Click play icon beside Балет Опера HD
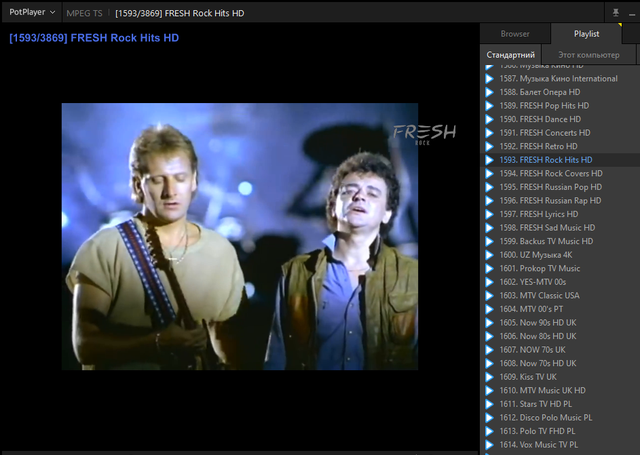 tap(489, 92)
